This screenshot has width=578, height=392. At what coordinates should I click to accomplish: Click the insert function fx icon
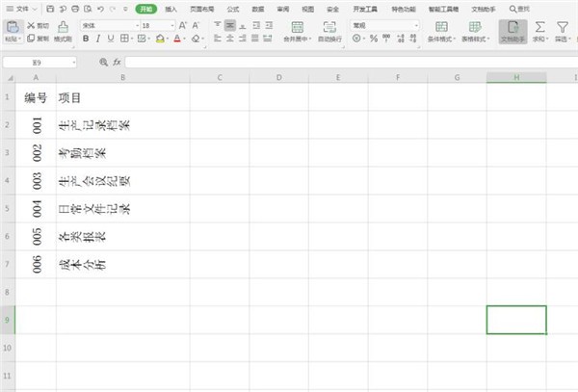[117, 62]
